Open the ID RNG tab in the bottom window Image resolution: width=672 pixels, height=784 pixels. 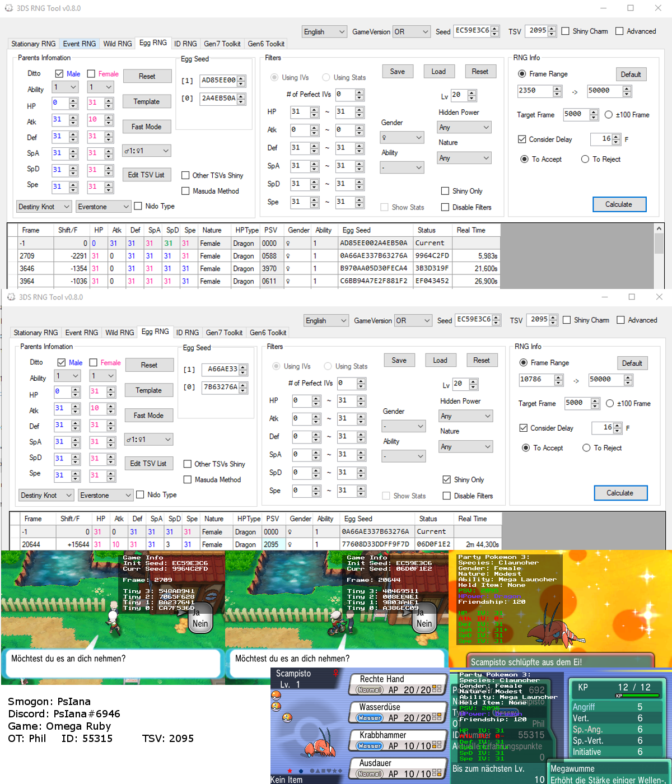187,333
